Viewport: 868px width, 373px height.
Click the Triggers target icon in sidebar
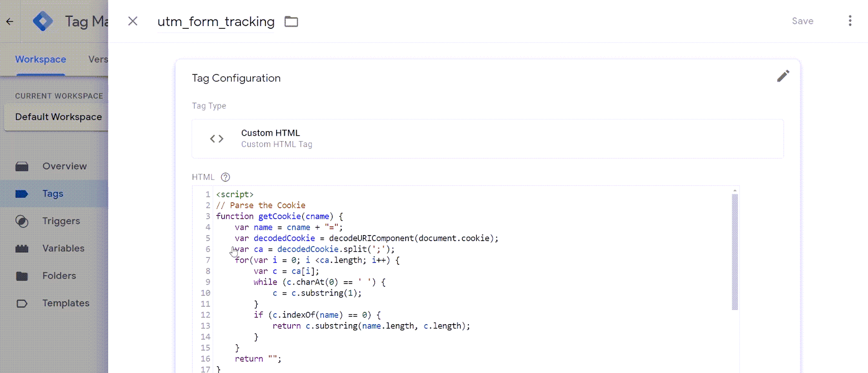(22, 221)
